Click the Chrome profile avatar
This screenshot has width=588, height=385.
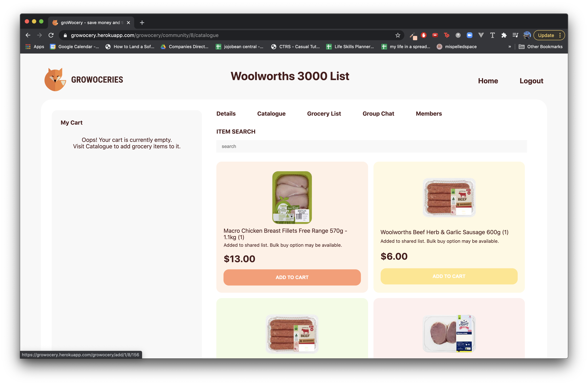[527, 35]
